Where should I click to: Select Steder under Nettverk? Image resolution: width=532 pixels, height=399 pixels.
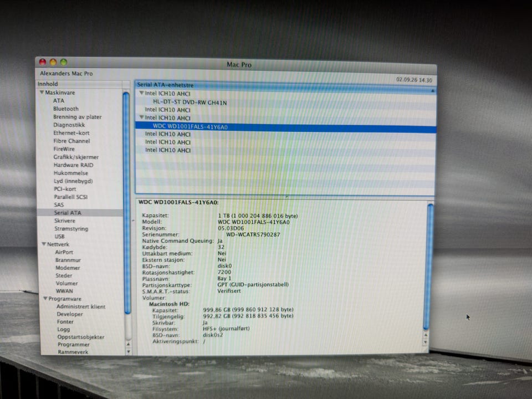pos(64,275)
